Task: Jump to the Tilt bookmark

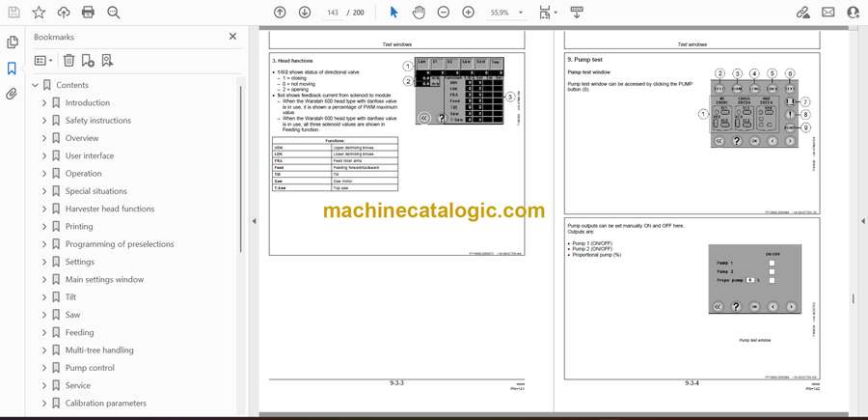Action: 70,297
